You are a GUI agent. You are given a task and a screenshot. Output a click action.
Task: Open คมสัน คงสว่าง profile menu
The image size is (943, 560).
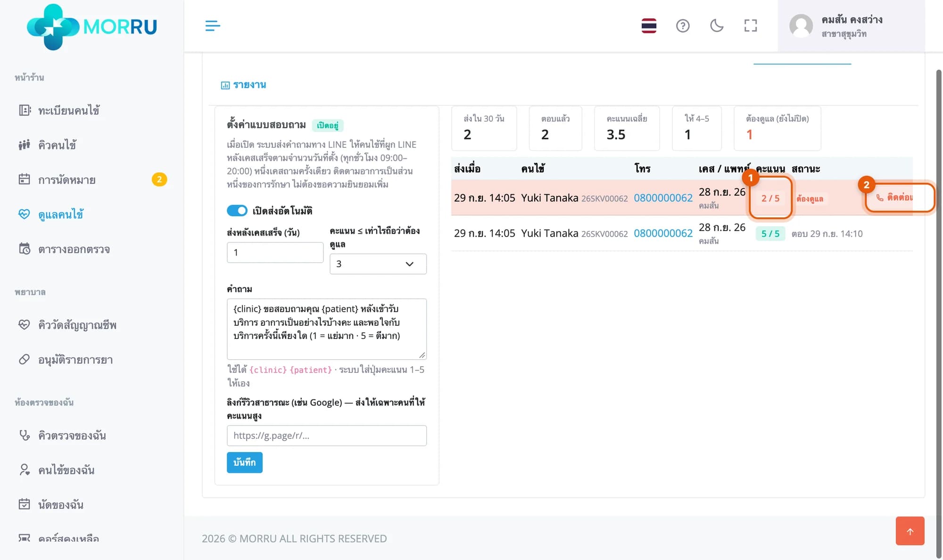tap(851, 26)
